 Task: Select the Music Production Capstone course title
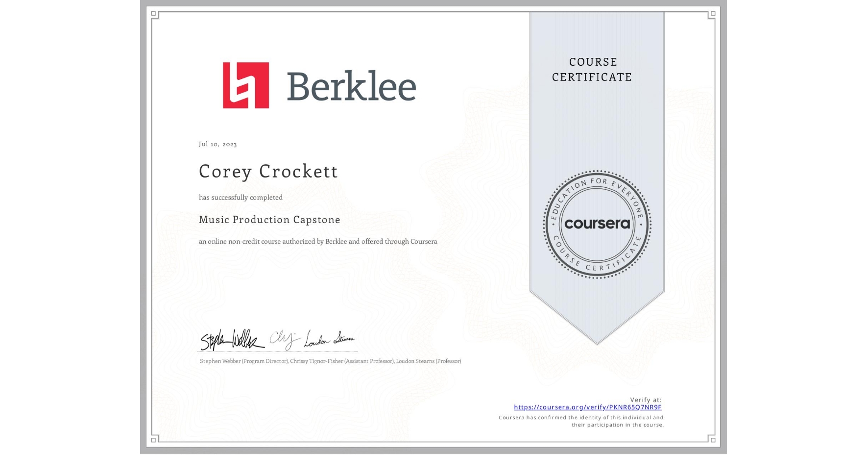(x=269, y=220)
